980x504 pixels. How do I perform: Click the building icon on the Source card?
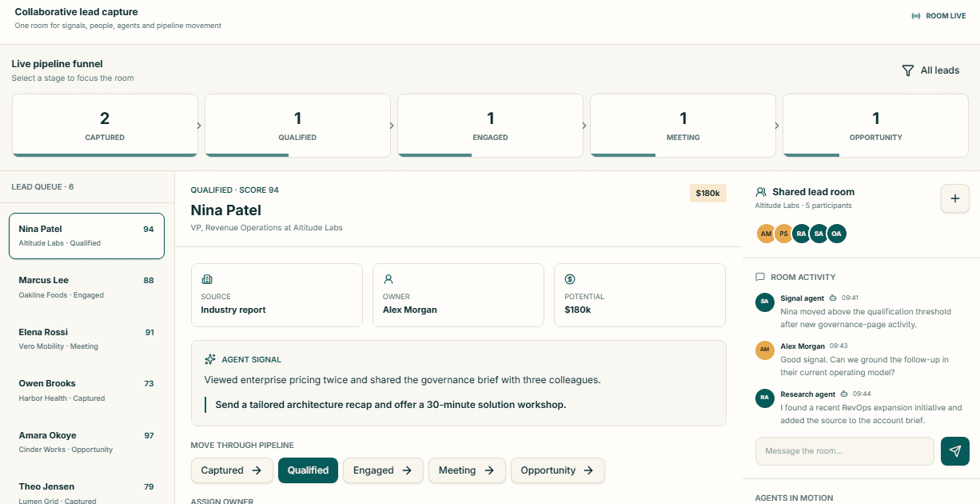(207, 279)
